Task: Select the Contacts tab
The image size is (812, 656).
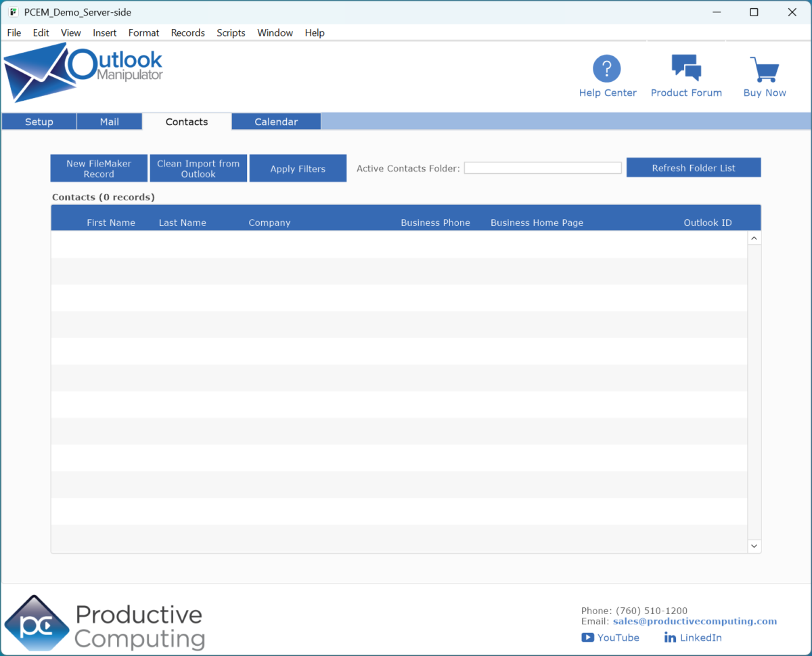Action: (187, 122)
